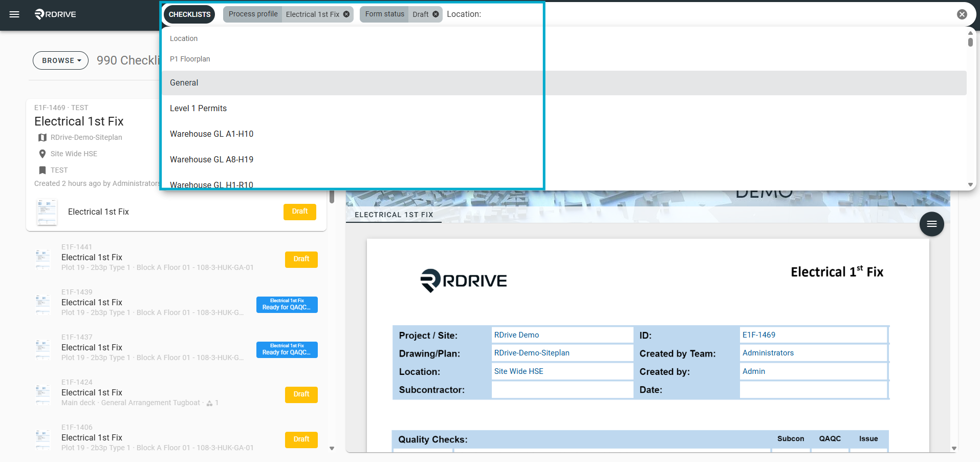
Task: Click document icon of E1F-1406 row
Action: pyautogui.click(x=43, y=439)
